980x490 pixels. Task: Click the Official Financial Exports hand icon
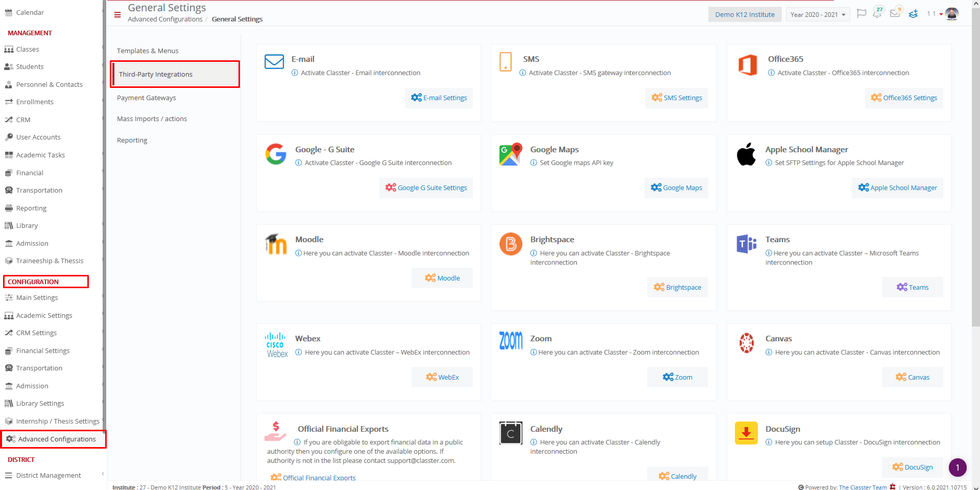[x=275, y=432]
